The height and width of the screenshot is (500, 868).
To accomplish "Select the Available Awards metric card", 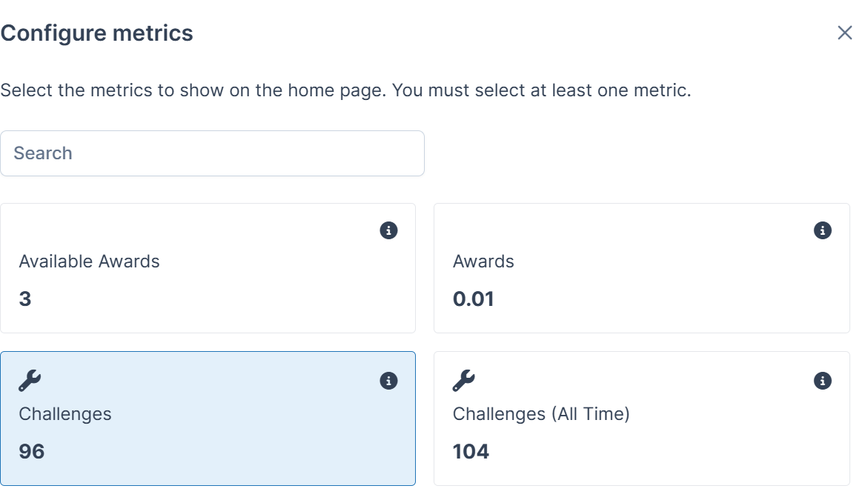I will click(x=208, y=268).
